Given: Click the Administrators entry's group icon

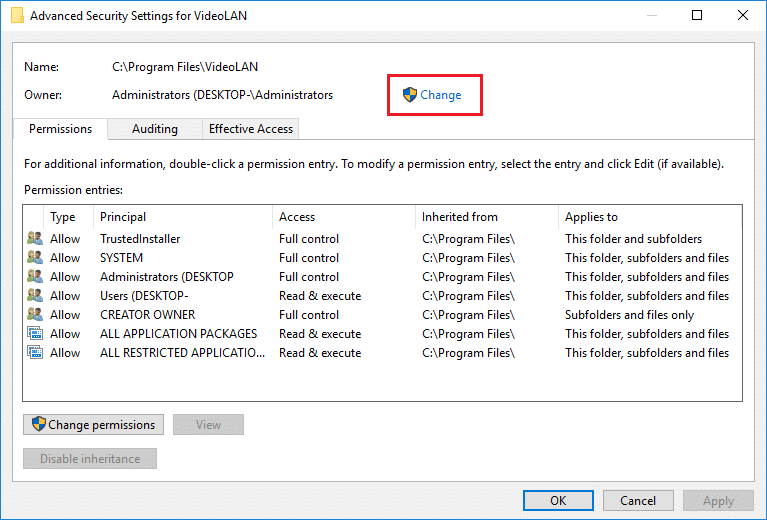Looking at the screenshot, I should tap(35, 276).
